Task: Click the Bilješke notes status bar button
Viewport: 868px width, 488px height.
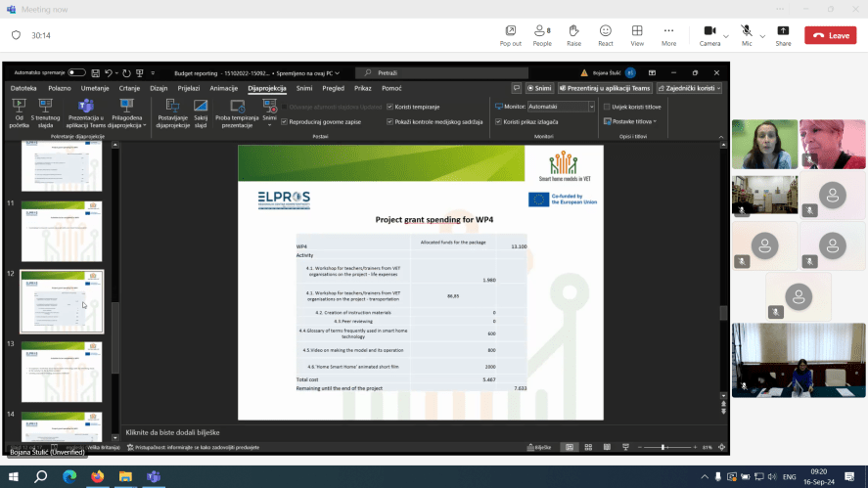Action: pyautogui.click(x=539, y=447)
